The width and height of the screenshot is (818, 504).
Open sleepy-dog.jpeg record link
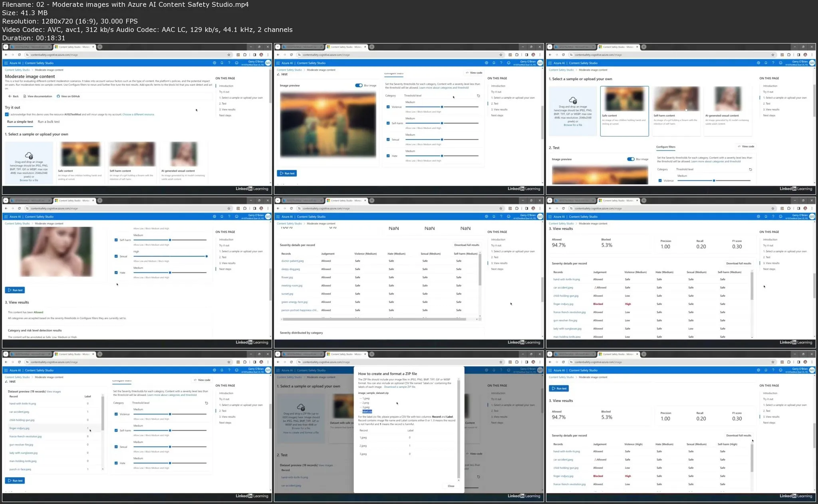[290, 269]
